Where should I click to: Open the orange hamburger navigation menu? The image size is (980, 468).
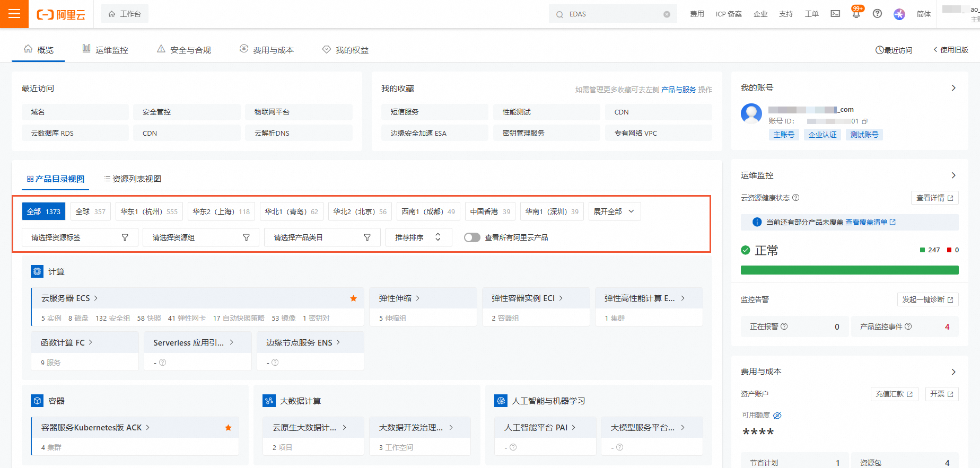click(x=14, y=14)
